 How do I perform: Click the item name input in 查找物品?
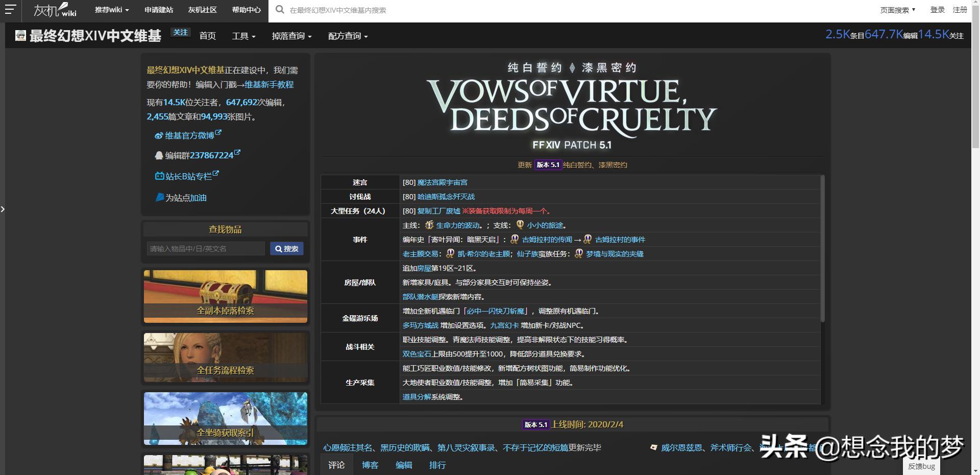pyautogui.click(x=206, y=249)
